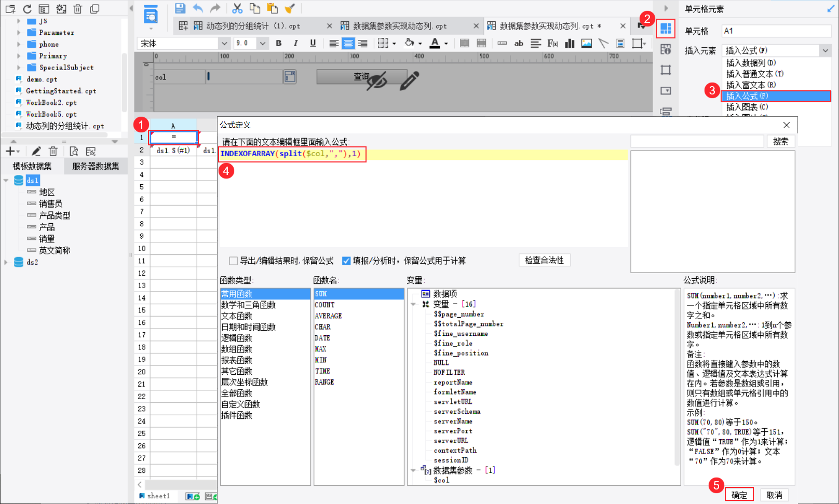Viewport: 839px width, 504px height.
Task: Click the font color A swatch
Action: pyautogui.click(x=435, y=44)
